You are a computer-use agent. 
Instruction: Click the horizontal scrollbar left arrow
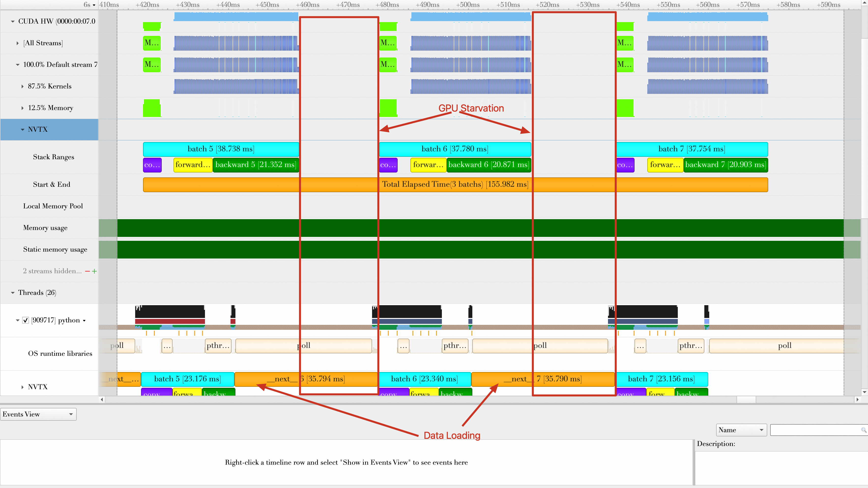102,399
